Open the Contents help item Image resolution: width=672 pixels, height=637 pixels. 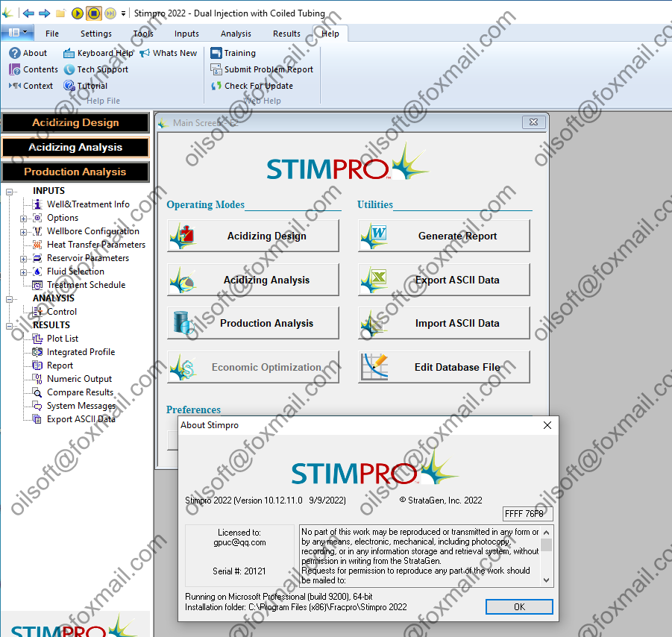click(34, 69)
